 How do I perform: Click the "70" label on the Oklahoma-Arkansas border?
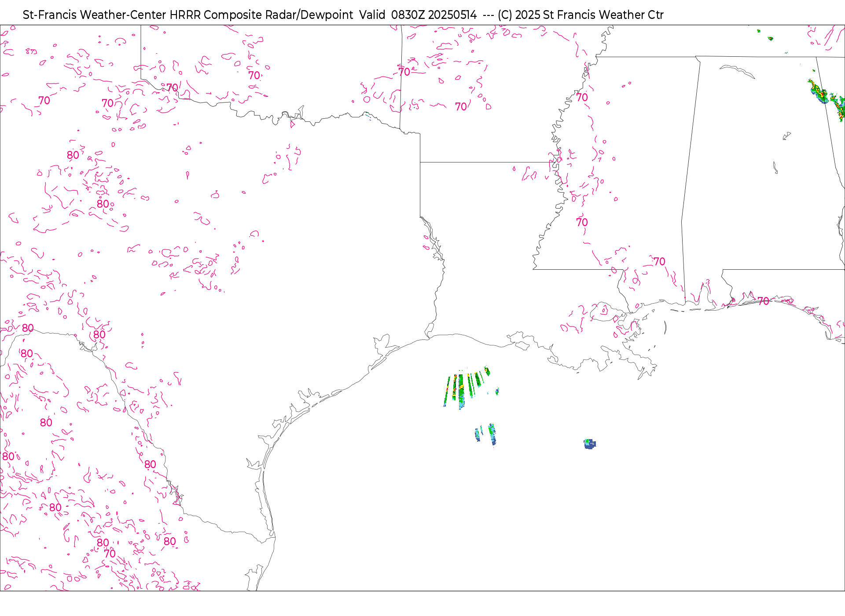(x=404, y=72)
